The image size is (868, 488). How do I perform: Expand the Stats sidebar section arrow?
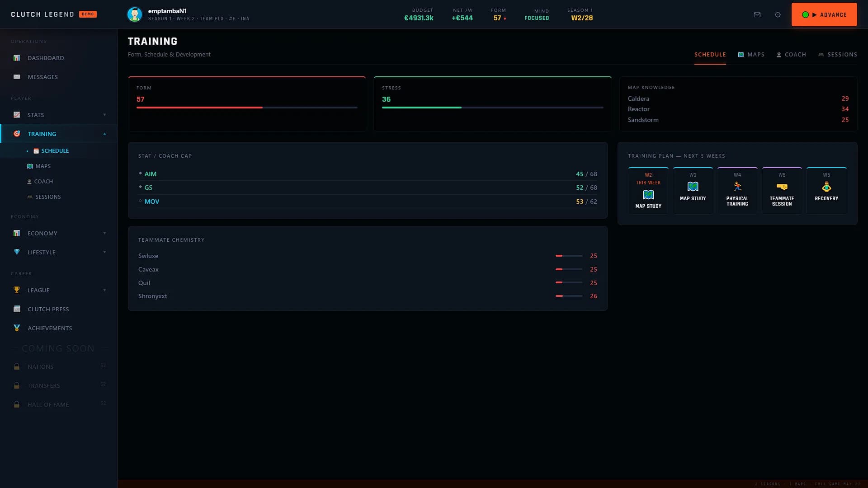pyautogui.click(x=104, y=115)
